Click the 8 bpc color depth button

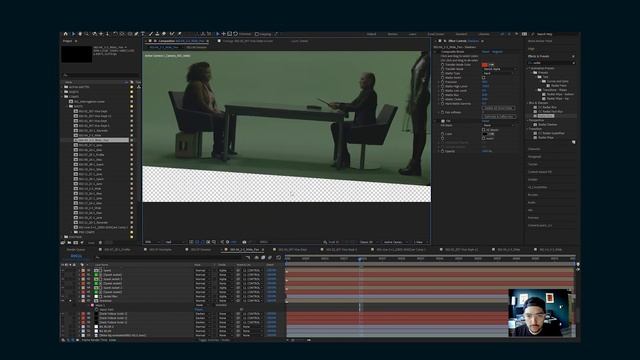point(91,242)
